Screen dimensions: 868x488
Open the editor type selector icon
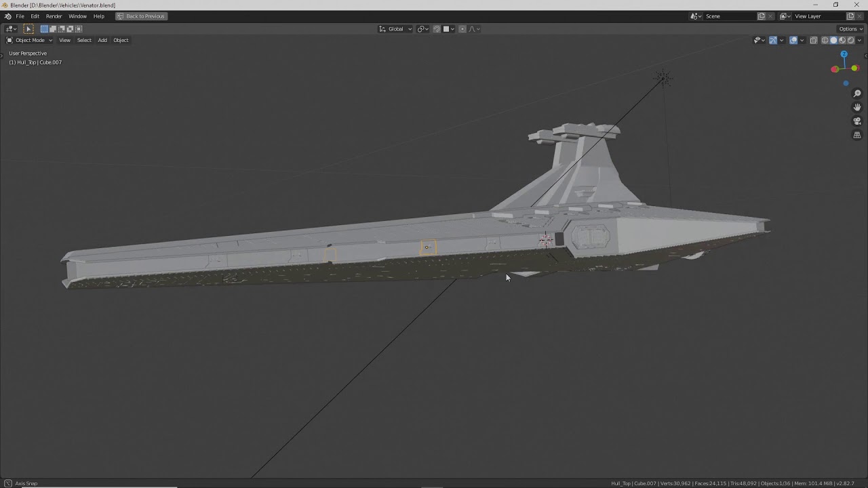[11, 28]
